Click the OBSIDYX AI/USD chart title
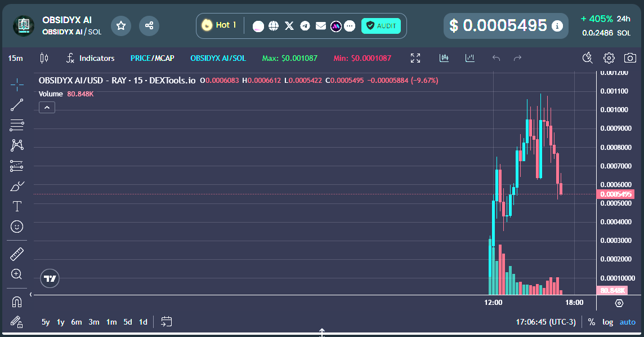The image size is (644, 337). [x=117, y=81]
